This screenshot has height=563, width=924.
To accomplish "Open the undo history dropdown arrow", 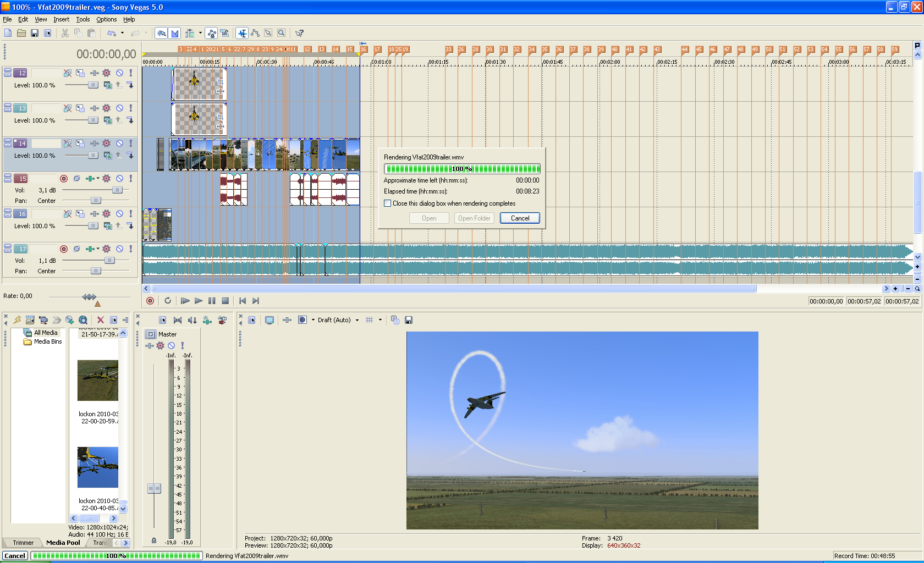I will tap(122, 34).
